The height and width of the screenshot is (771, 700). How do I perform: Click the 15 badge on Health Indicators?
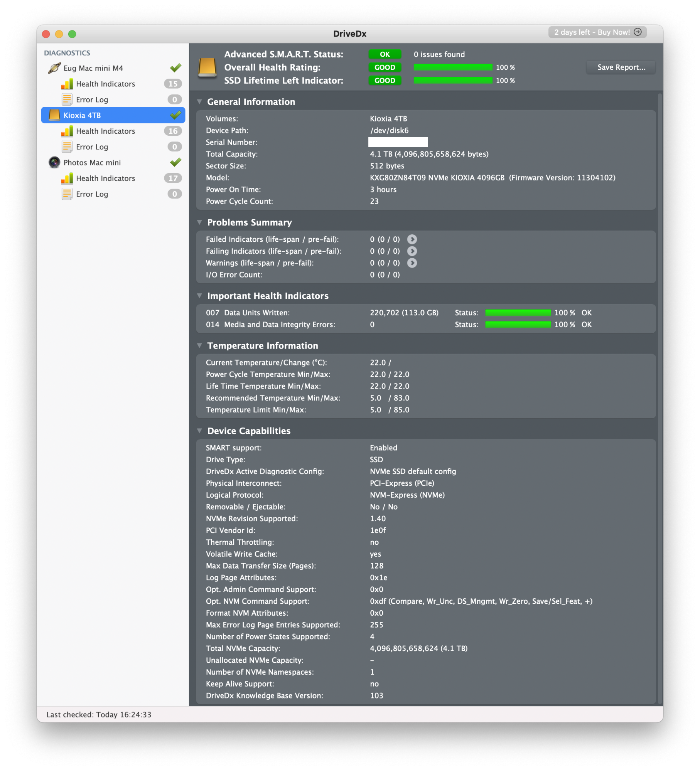(173, 84)
